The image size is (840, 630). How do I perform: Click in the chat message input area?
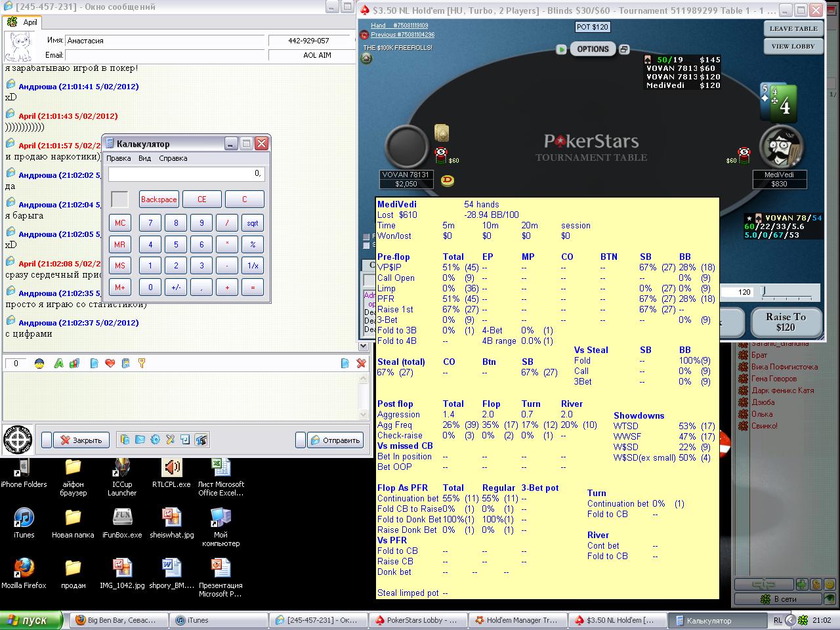(x=181, y=395)
